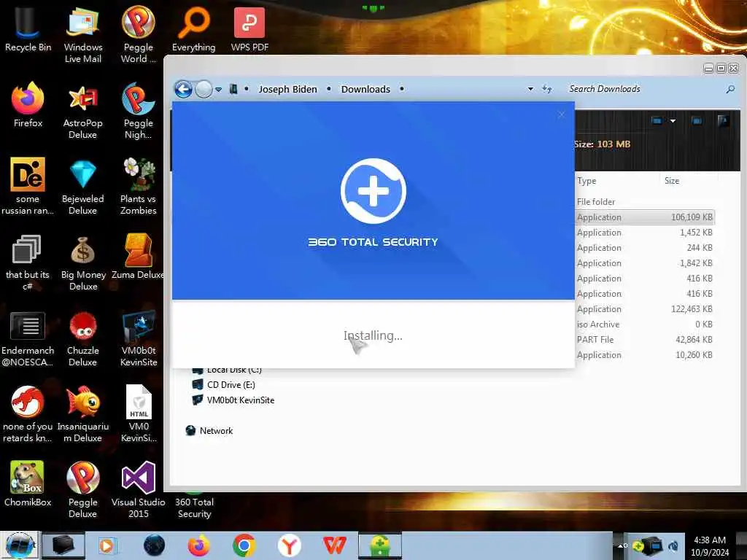Screen dimensions: 747x560
Task: Open Yandex browser from taskbar
Action: pos(289,545)
